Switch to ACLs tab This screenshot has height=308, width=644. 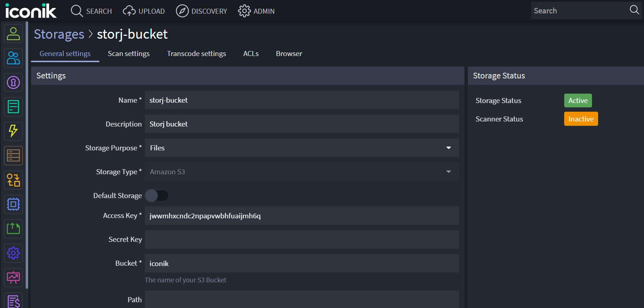251,54
